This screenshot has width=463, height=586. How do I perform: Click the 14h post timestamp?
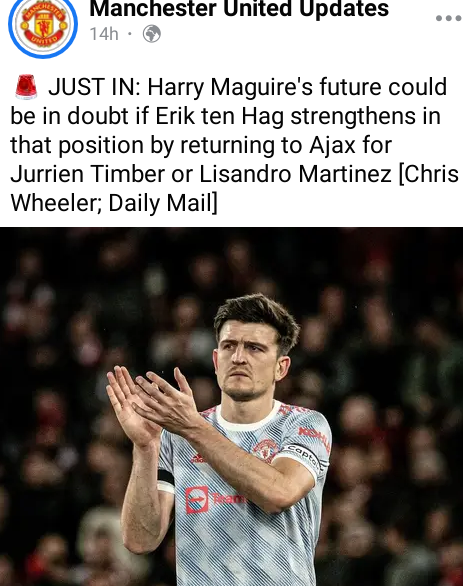click(x=104, y=34)
